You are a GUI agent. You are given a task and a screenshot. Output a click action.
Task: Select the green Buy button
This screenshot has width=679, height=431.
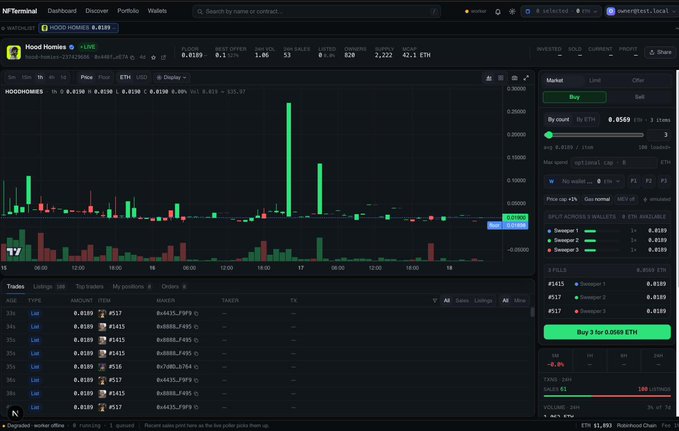(x=574, y=97)
